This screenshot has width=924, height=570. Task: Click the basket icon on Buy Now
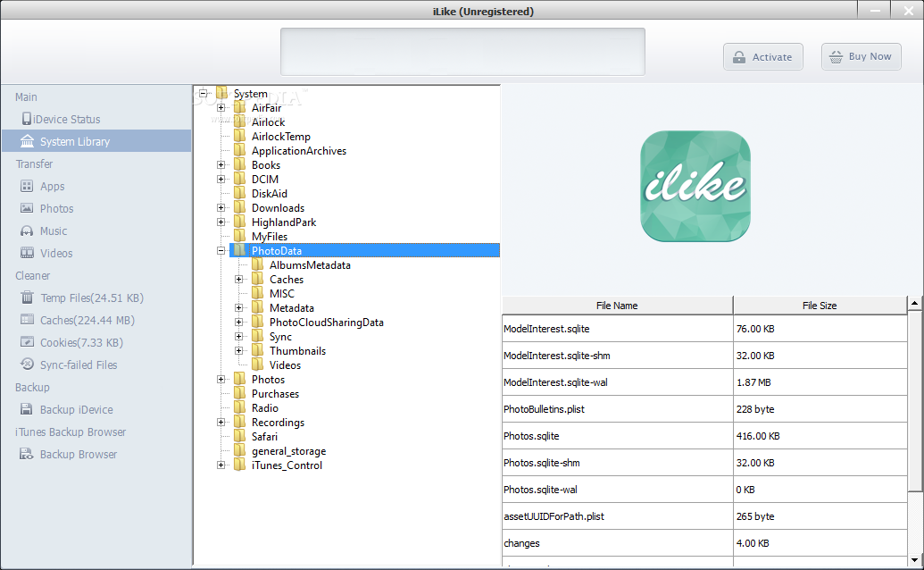(836, 57)
